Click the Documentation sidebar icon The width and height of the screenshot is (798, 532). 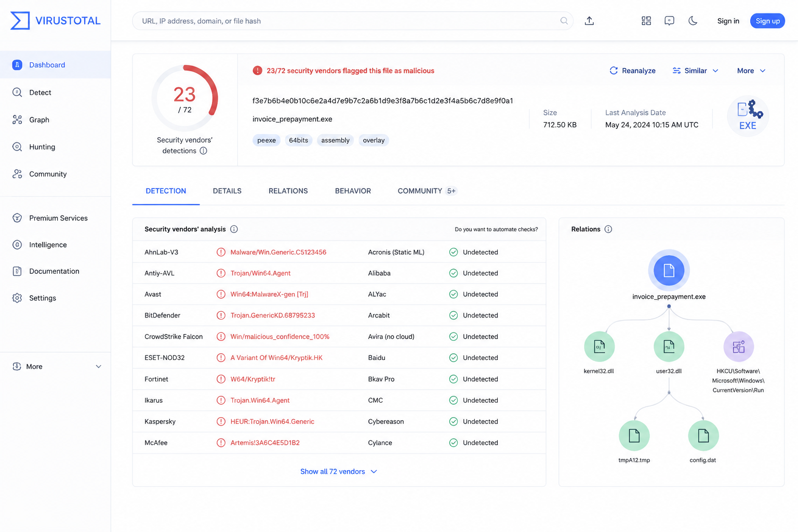(x=17, y=271)
